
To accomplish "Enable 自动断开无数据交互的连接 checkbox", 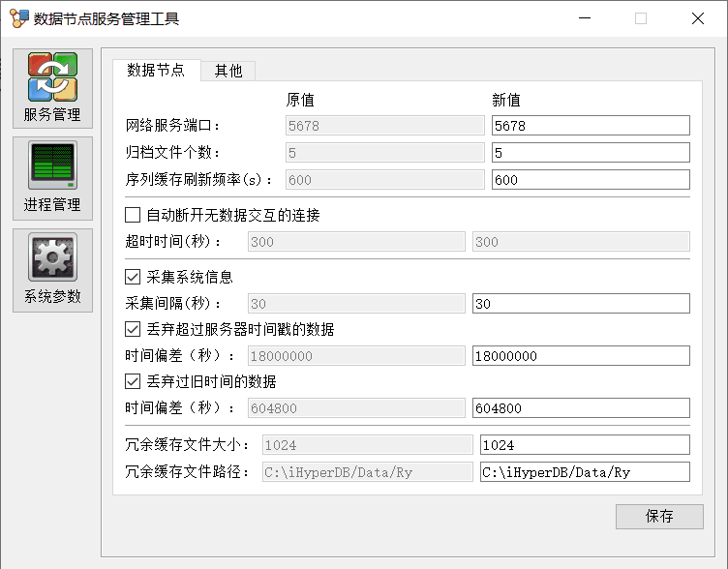I will point(134,215).
